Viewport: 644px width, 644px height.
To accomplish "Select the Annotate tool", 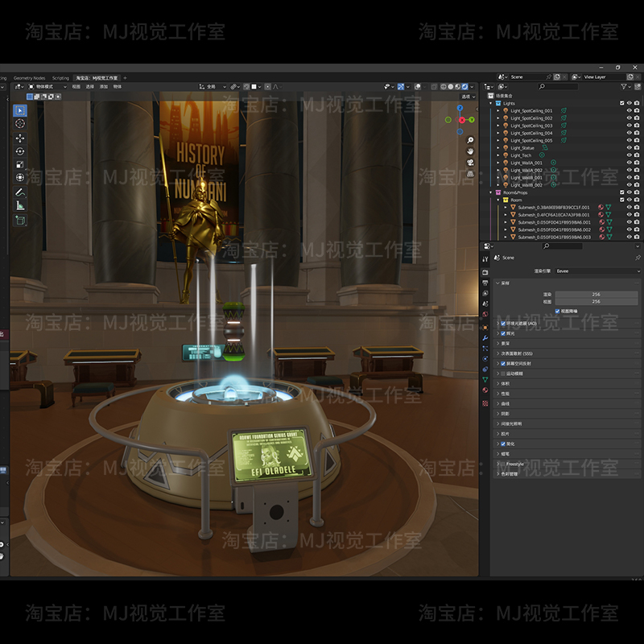I will pos(20,192).
